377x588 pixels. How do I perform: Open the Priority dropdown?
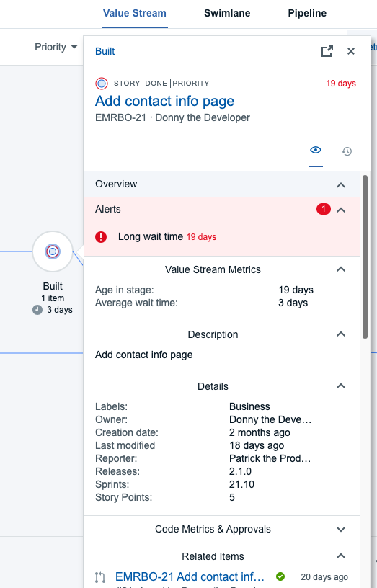point(56,47)
